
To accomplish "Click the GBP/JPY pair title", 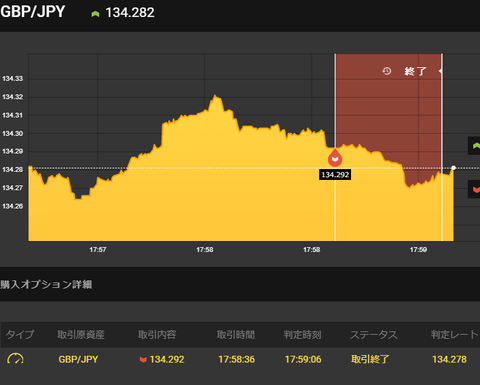I will pyautogui.click(x=33, y=12).
